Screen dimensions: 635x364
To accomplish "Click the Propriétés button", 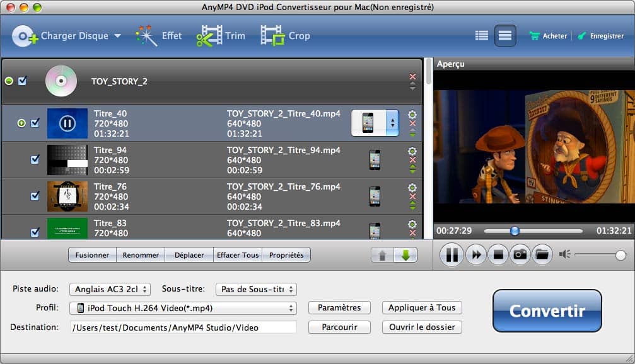I will pyautogui.click(x=286, y=255).
